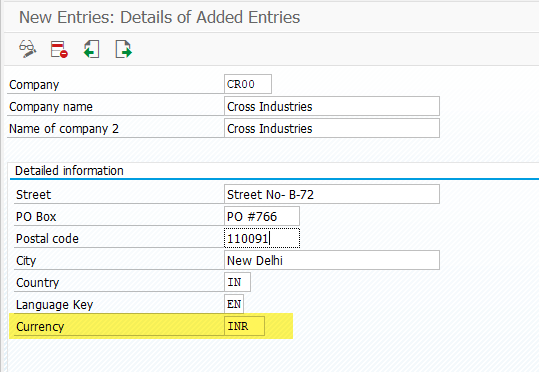The height and width of the screenshot is (372, 539).
Task: Click the Delete entry icon
Action: point(59,49)
